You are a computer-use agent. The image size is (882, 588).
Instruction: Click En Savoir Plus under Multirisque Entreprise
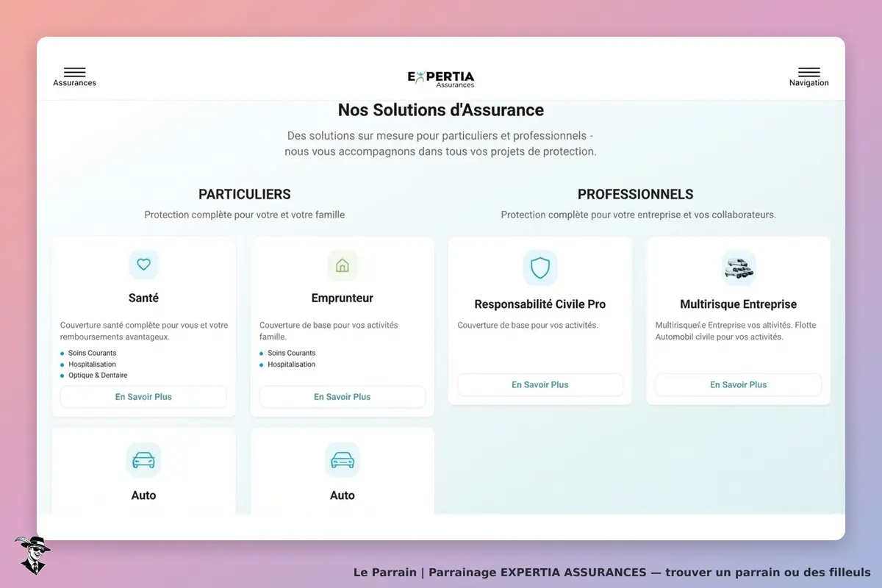pyautogui.click(x=739, y=384)
